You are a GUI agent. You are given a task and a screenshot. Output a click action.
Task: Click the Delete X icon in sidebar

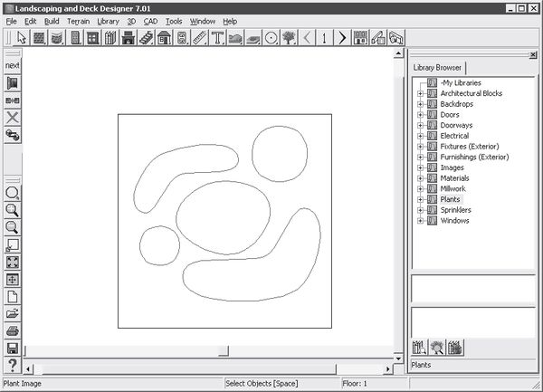pos(13,118)
